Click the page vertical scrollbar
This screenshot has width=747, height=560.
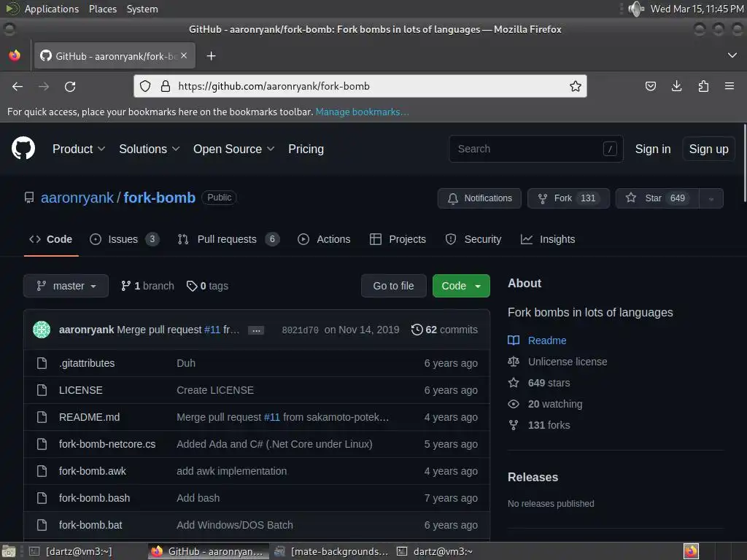pos(744,163)
